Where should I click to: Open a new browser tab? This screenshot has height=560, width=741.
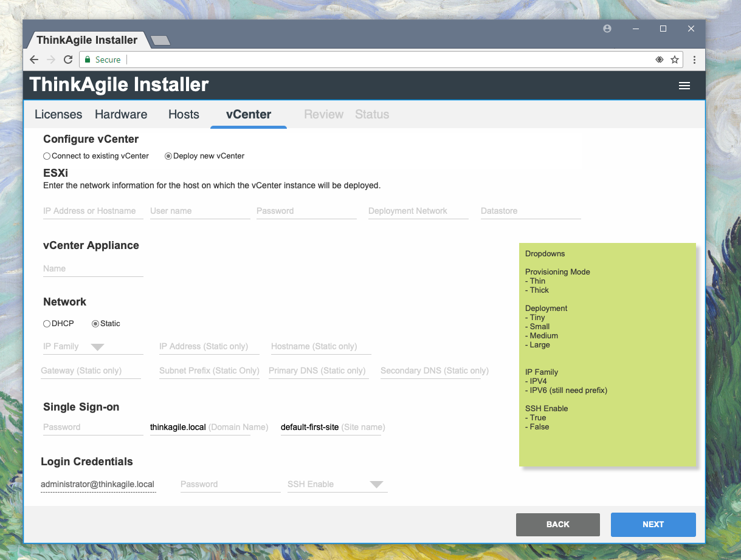click(160, 41)
